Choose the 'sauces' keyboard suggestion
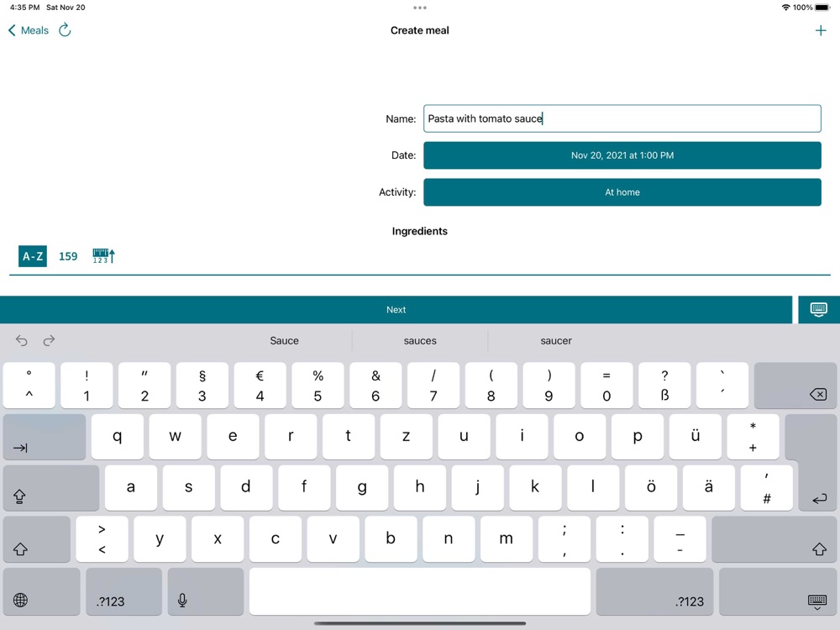 pyautogui.click(x=420, y=341)
